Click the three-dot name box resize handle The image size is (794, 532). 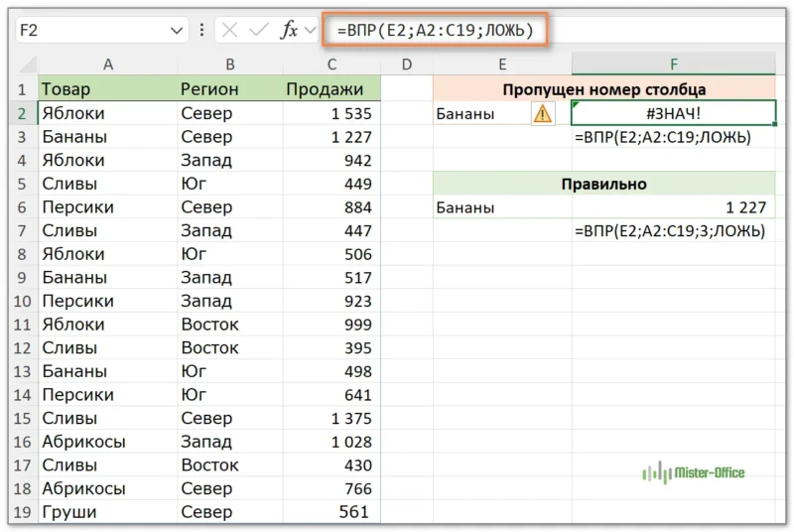pyautogui.click(x=202, y=30)
